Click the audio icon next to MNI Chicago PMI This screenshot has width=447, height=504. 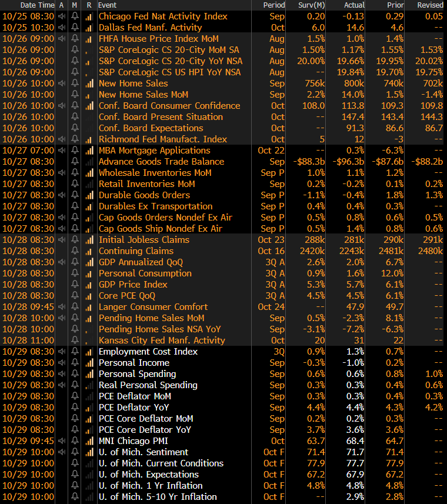[x=62, y=441]
